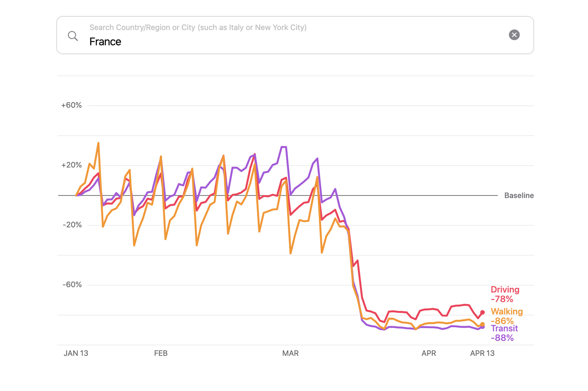The image size is (588, 391).
Task: Click the +20% y-axis label
Action: coord(71,165)
